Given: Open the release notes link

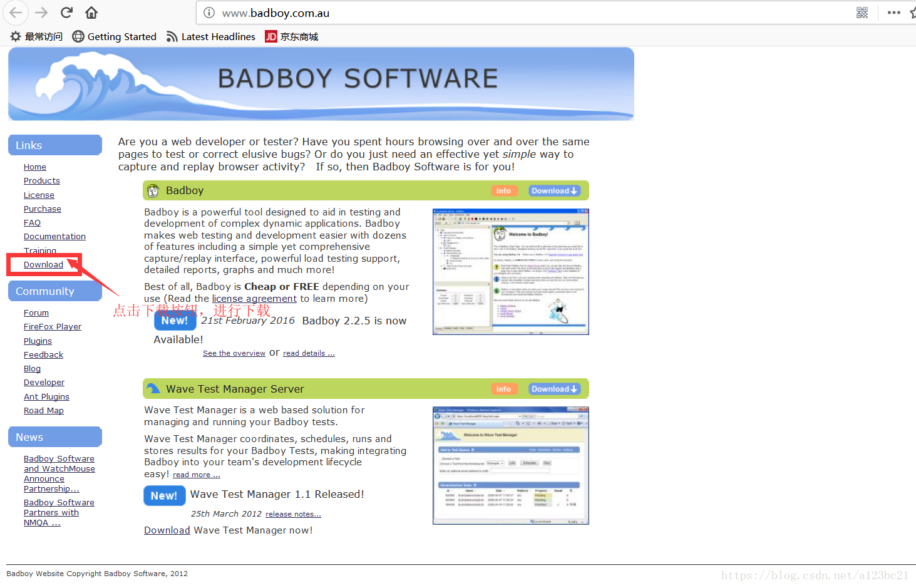Looking at the screenshot, I should 293,514.
